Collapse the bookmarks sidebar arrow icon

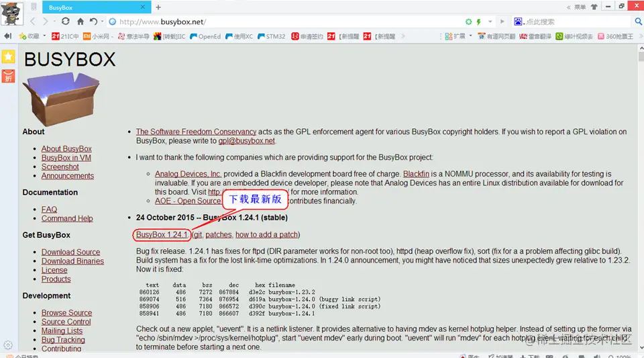coord(7,36)
